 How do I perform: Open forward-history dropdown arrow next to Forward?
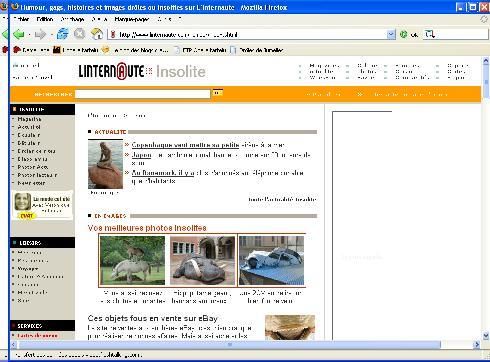pos(51,34)
